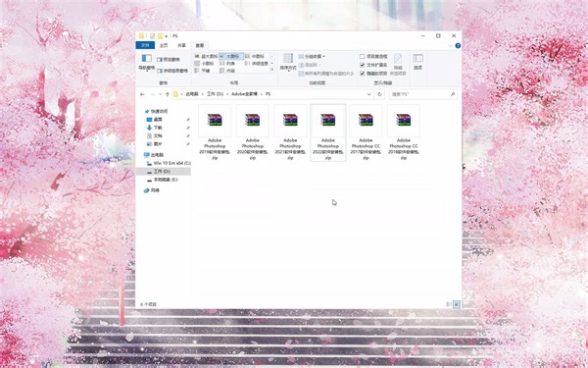Switch to Tiles (平铺) layout

[x=203, y=71]
